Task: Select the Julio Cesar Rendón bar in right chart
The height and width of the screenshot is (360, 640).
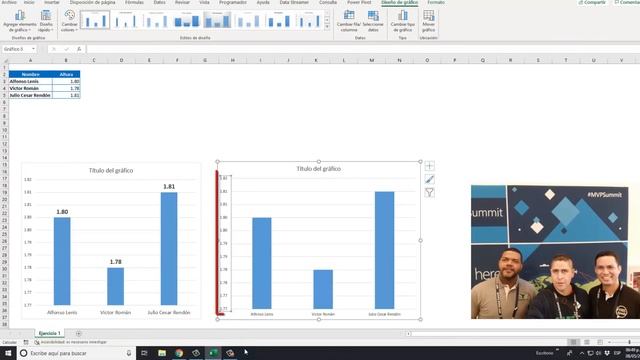Action: [x=384, y=250]
